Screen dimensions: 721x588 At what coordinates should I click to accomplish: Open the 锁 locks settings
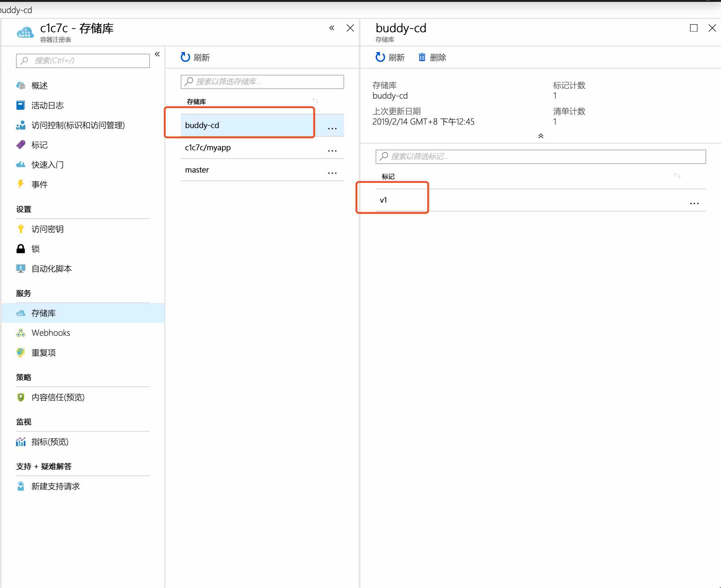pos(35,249)
